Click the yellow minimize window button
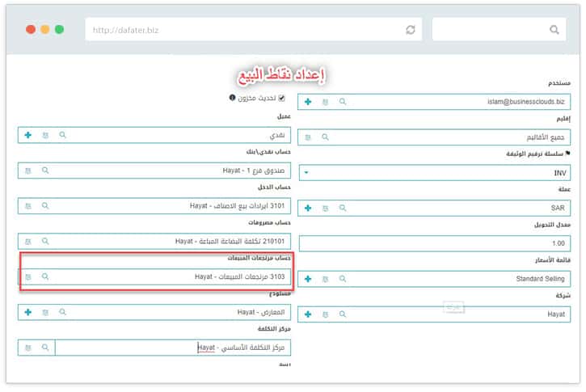The image size is (586, 392). point(45,29)
